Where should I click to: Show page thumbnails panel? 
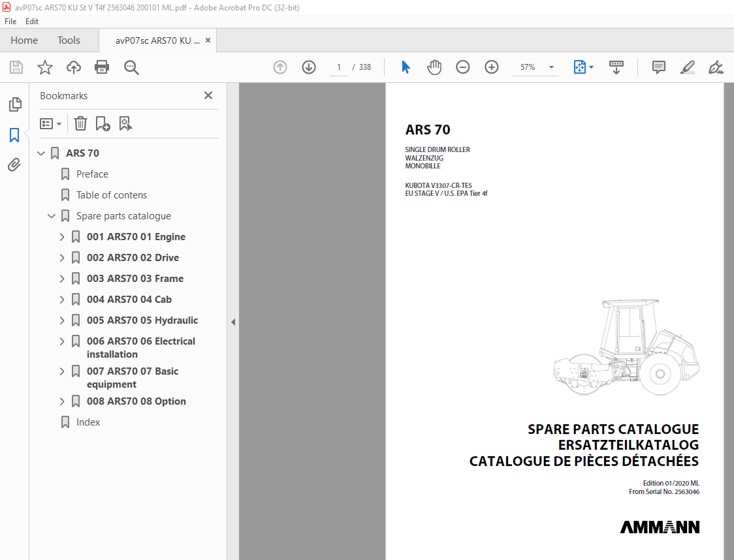[x=15, y=104]
